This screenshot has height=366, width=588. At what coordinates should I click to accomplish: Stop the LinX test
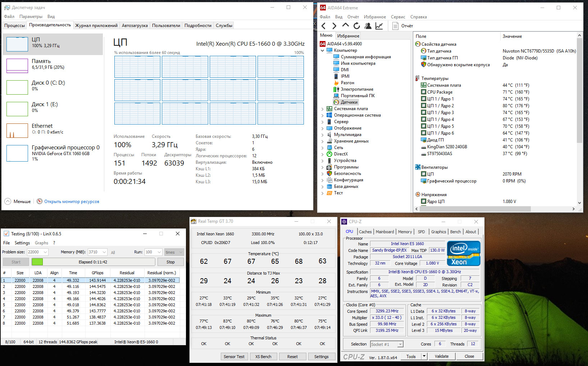[x=170, y=262]
